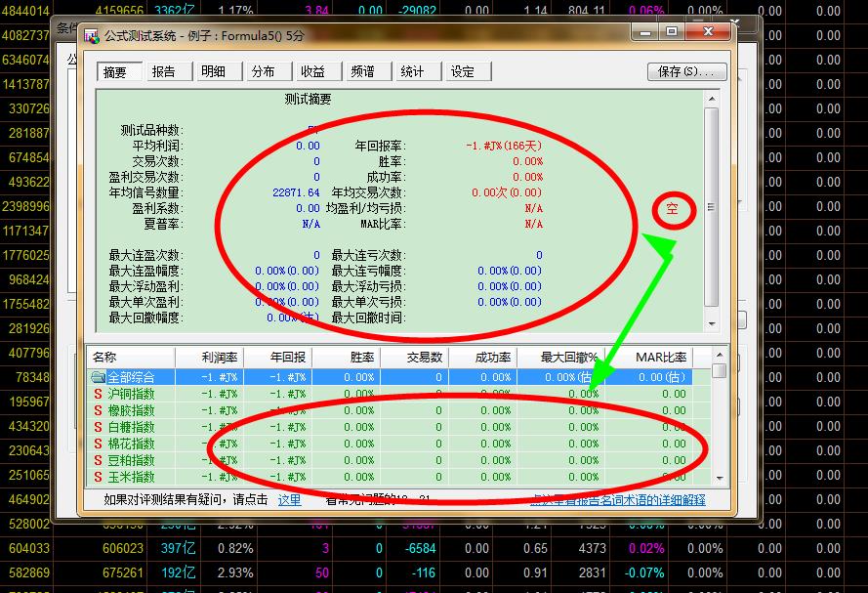This screenshot has width=868, height=593.
Task: Click the S icon beside 玉米指数
Action: (98, 478)
